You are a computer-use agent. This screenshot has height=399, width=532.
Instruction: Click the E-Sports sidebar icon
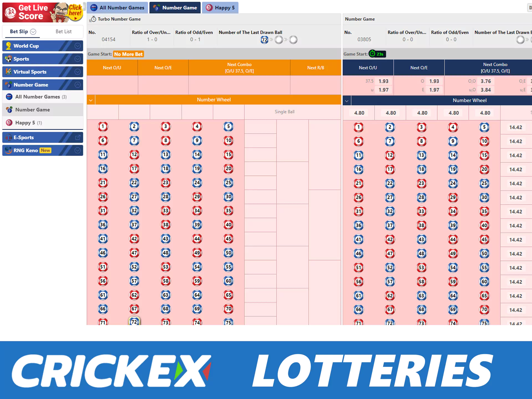[9, 137]
